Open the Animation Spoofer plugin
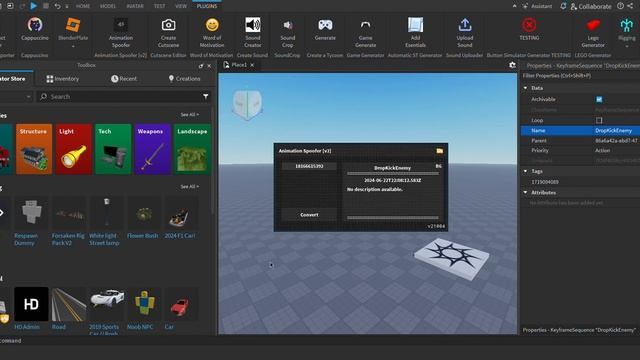This screenshot has height=360, width=640. point(121,32)
